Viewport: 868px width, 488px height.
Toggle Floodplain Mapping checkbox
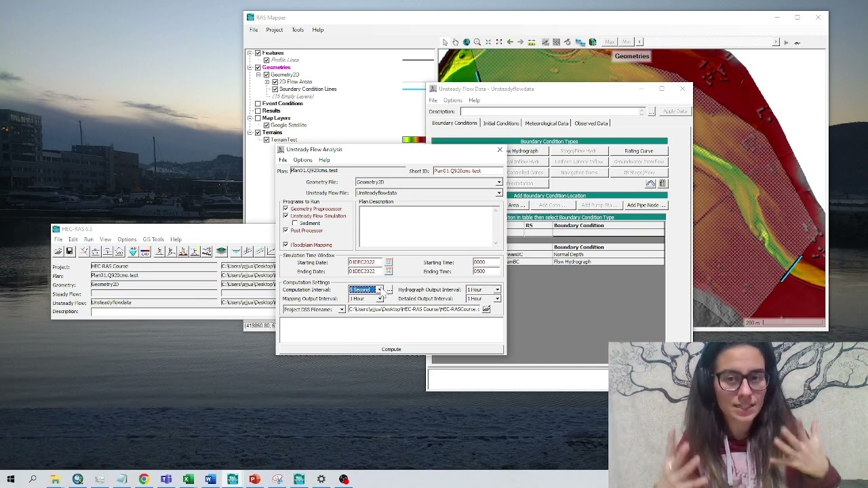pos(285,245)
